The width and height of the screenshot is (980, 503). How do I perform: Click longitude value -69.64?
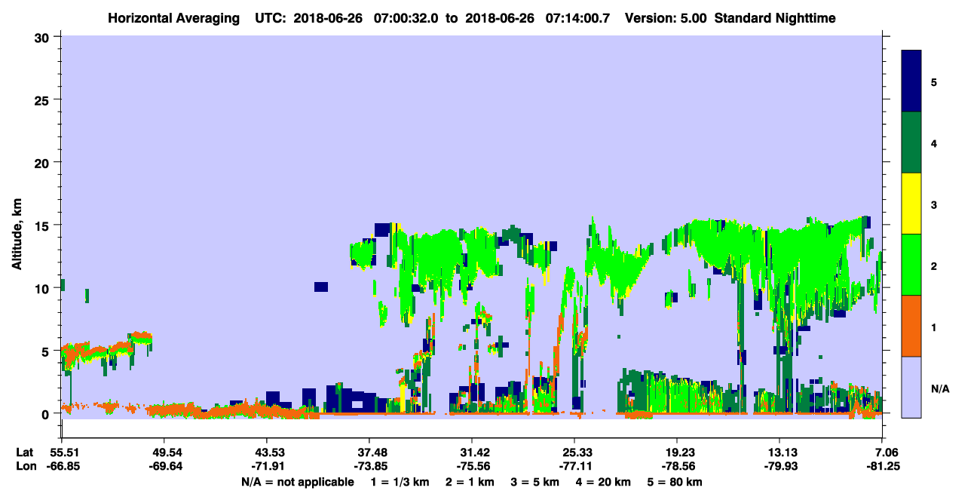(164, 466)
